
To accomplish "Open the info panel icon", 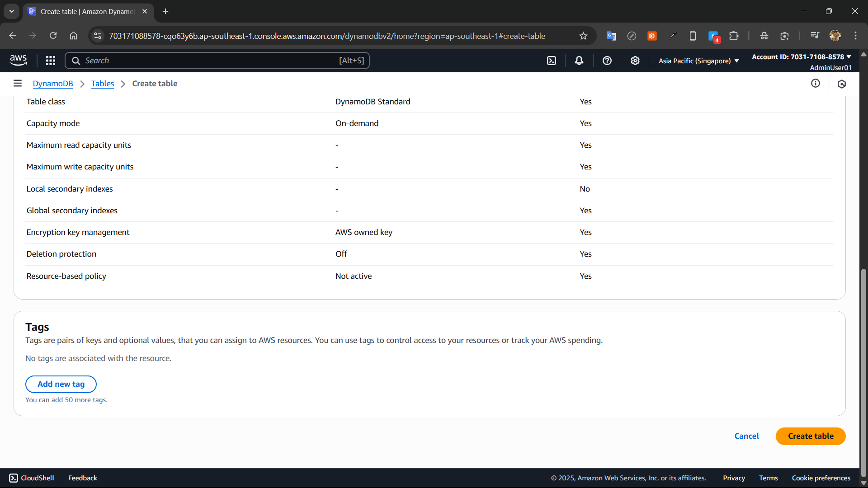I will pyautogui.click(x=816, y=83).
